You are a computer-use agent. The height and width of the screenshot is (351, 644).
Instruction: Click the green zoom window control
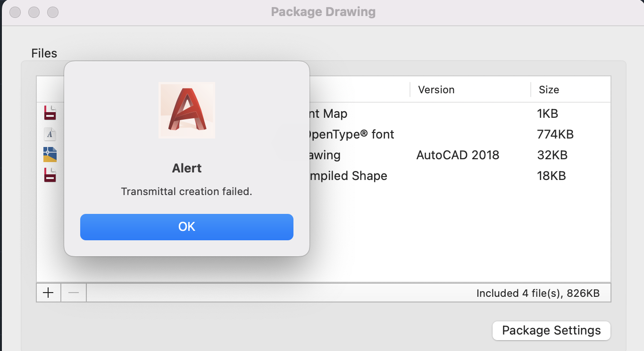[52, 12]
